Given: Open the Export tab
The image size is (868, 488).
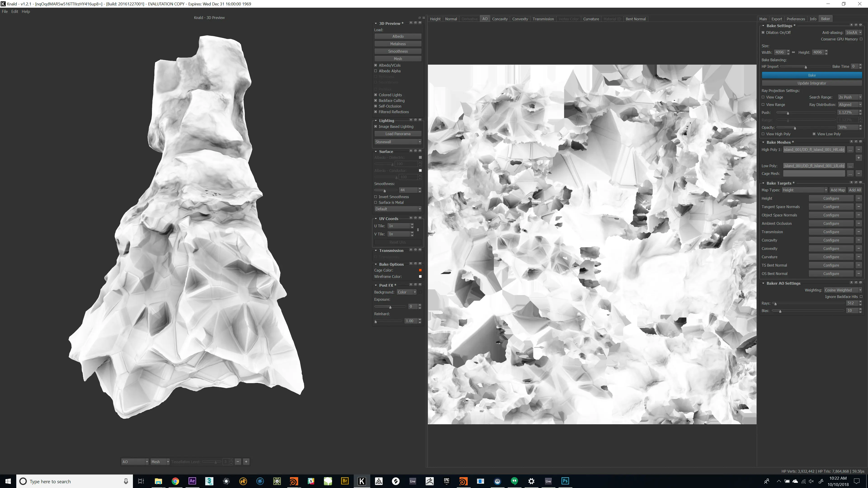Looking at the screenshot, I should click(777, 19).
